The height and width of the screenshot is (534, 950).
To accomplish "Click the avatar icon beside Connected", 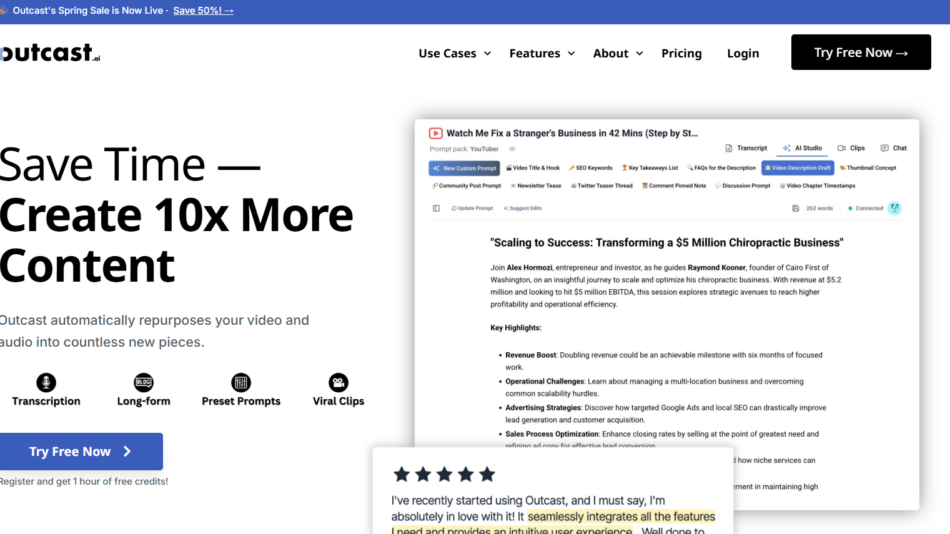I will tap(894, 208).
